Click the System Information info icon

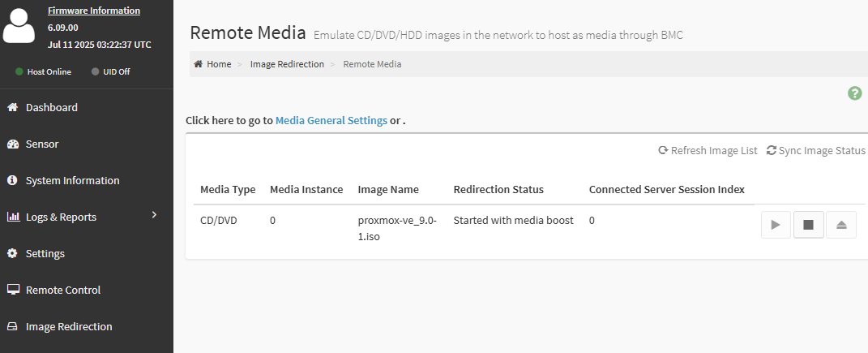coord(12,180)
